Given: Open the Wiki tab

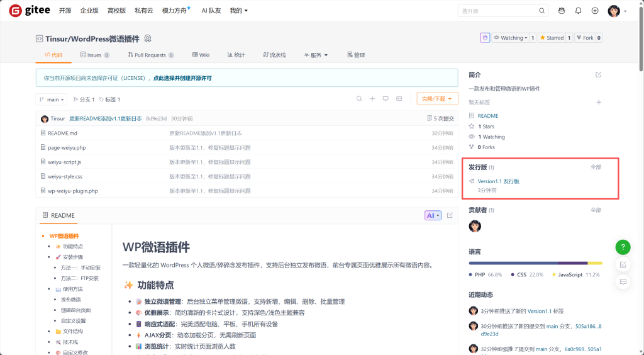Looking at the screenshot, I should click(x=201, y=55).
